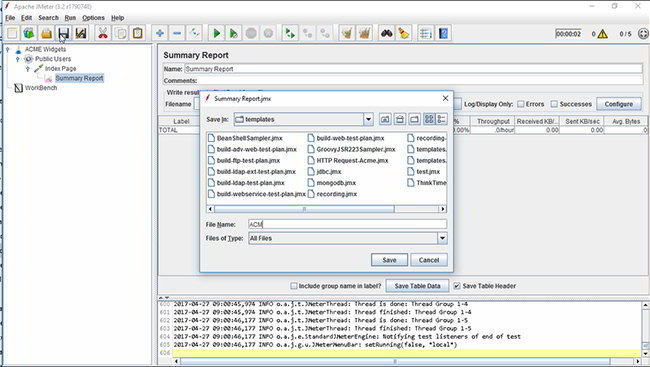This screenshot has height=367, width=650.
Task: Open the Options menu
Action: tap(93, 18)
